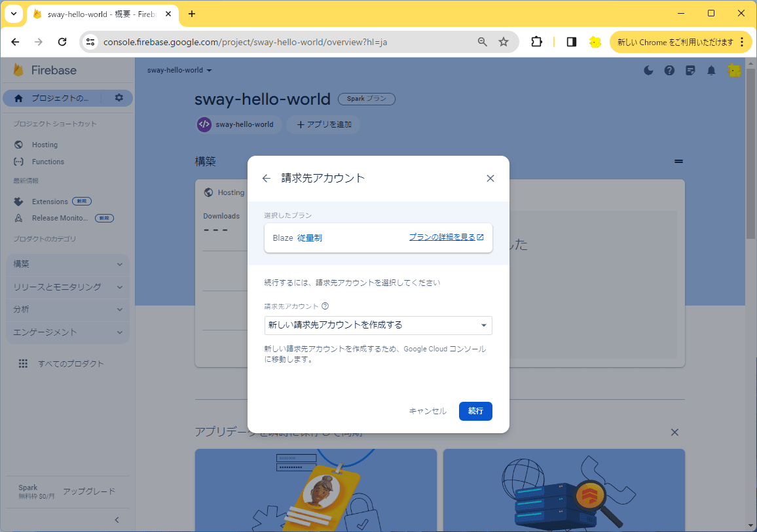Click the all products grid icon

click(23, 364)
